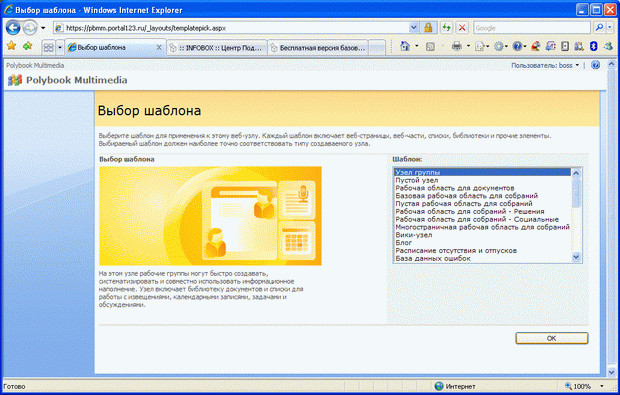Switch to the INFOBOX Центр Под... tab
This screenshot has width=620, height=395.
coord(217,48)
